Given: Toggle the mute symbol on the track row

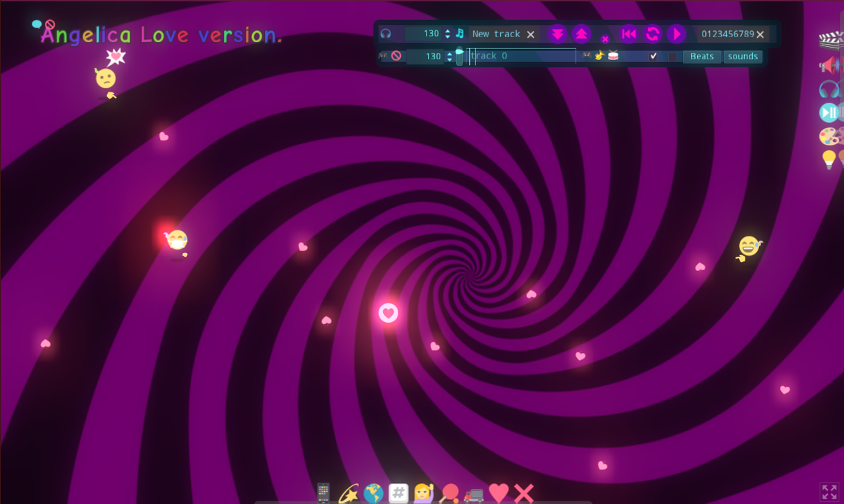Looking at the screenshot, I should point(395,56).
